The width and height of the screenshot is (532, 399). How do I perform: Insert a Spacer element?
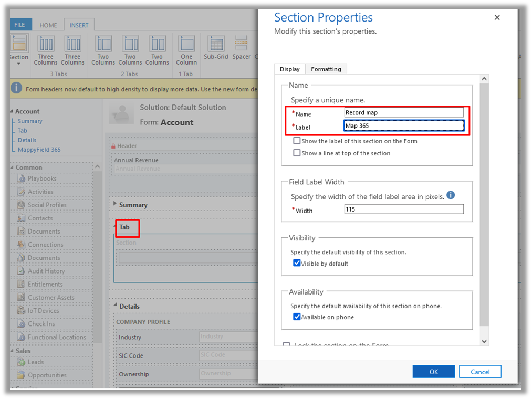click(241, 48)
